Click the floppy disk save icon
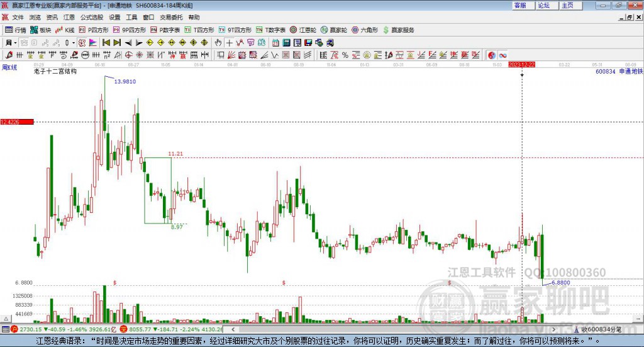Viewport: 644px width, 347px height. click(308, 43)
